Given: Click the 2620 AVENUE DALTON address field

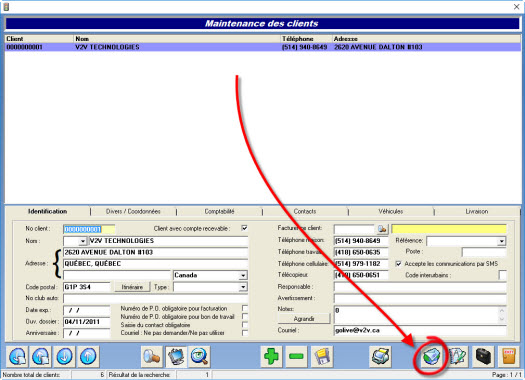Looking at the screenshot, I should 156,252.
